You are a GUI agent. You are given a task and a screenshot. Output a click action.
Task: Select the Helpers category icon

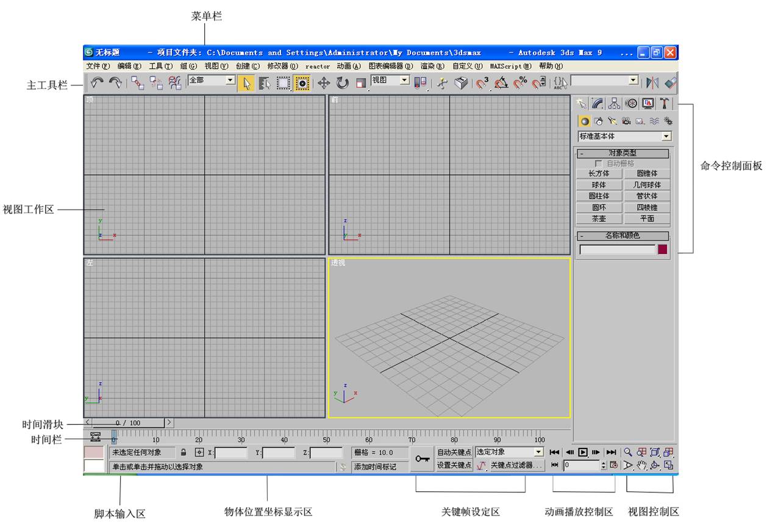point(640,121)
